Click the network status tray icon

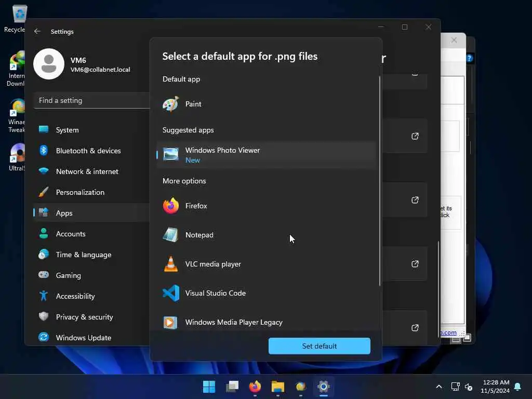(455, 387)
